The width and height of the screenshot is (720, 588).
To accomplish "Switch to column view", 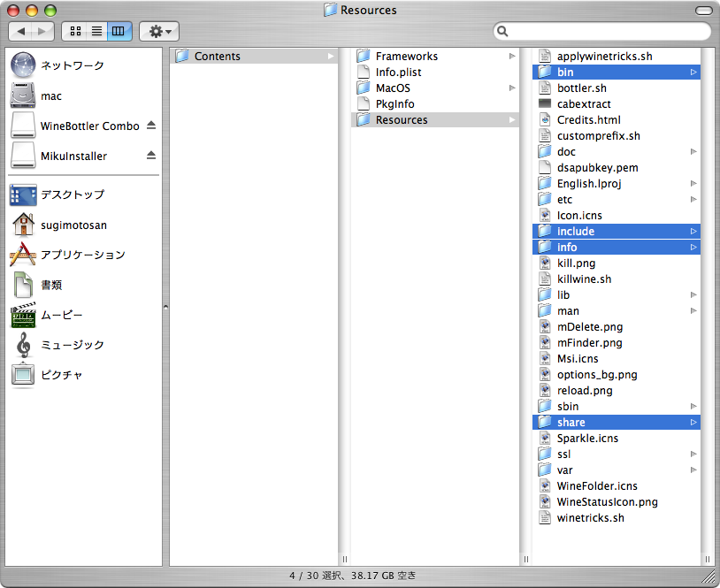I will 119,31.
